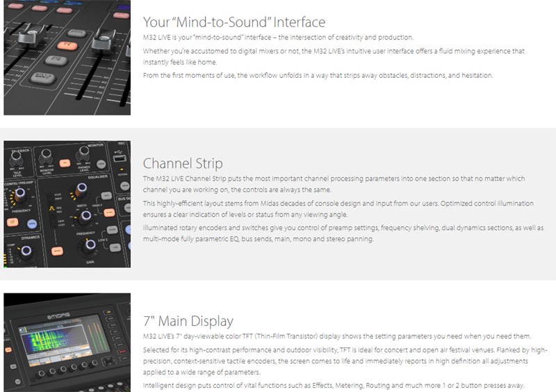
Task: Click the 'Channel Strip' heading
Action: point(183,163)
